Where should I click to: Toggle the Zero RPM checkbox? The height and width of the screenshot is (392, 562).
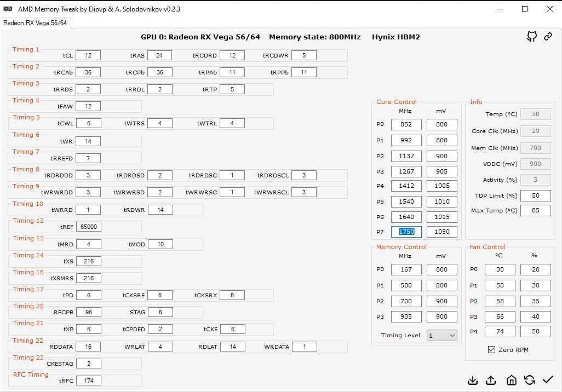click(x=491, y=349)
